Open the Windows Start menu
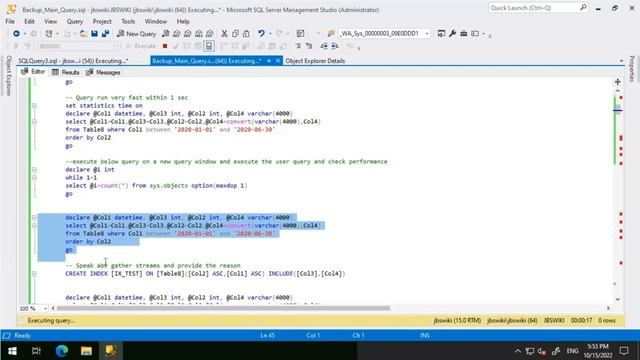Screen dimensions: 640x360 pyautogui.click(x=12, y=351)
